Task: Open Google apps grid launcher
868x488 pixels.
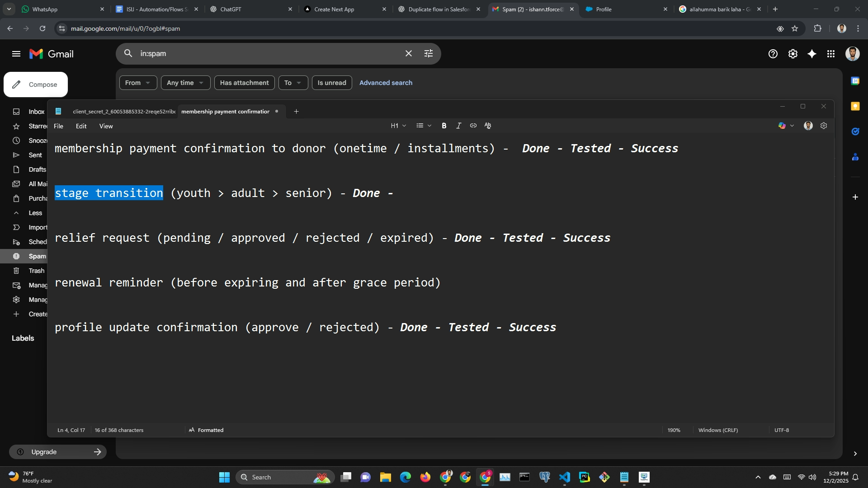Action: pyautogui.click(x=831, y=54)
